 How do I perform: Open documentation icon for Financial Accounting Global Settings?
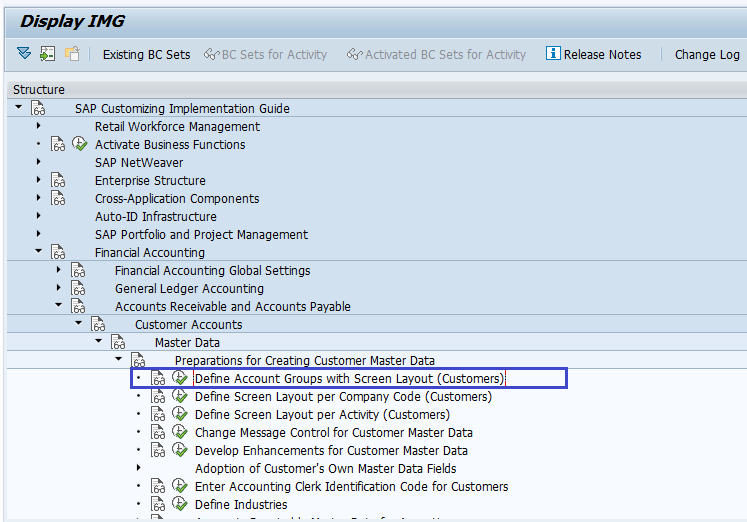[x=78, y=270]
